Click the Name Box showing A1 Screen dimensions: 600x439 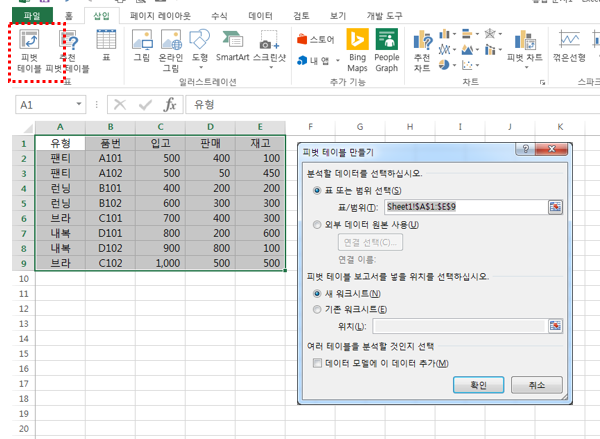pos(44,104)
